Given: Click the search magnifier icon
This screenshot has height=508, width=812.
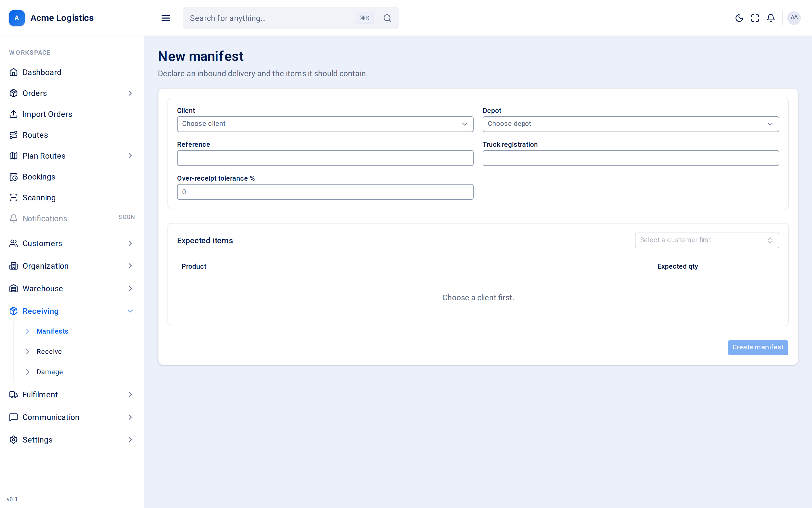Looking at the screenshot, I should [x=387, y=18].
